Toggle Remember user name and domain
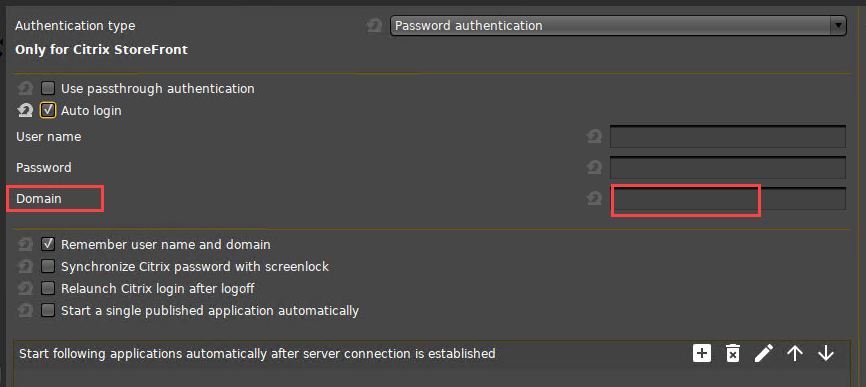 [48, 244]
